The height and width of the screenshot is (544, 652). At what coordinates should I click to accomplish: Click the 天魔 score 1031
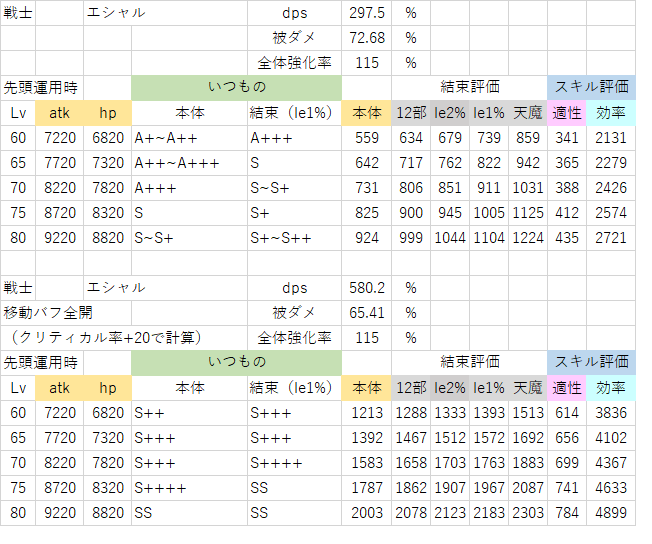pos(528,188)
